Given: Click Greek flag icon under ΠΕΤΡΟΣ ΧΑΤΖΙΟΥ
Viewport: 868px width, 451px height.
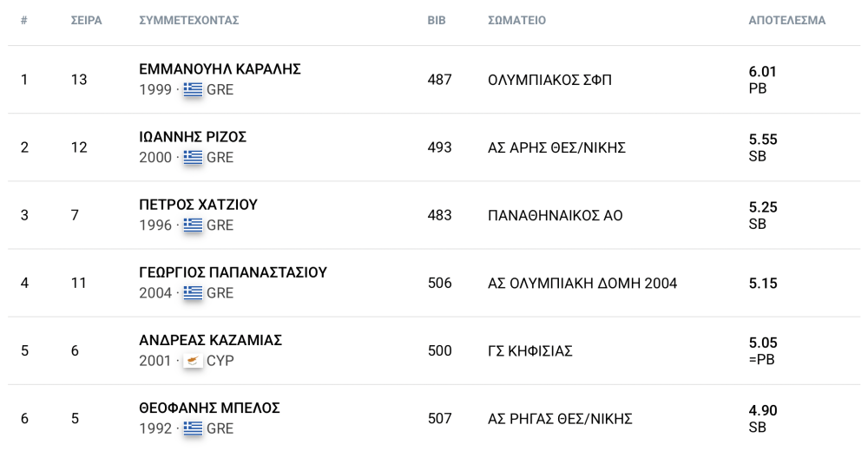Looking at the screenshot, I should 193,225.
